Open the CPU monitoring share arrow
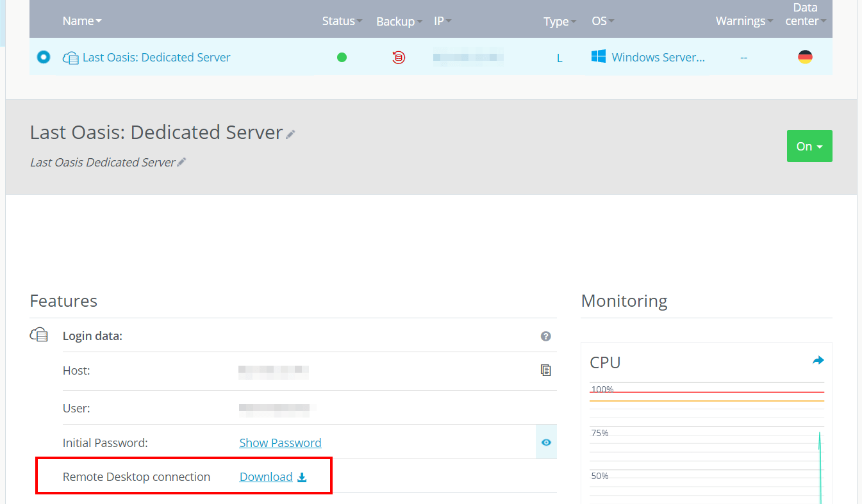This screenshot has height=504, width=862. [818, 361]
